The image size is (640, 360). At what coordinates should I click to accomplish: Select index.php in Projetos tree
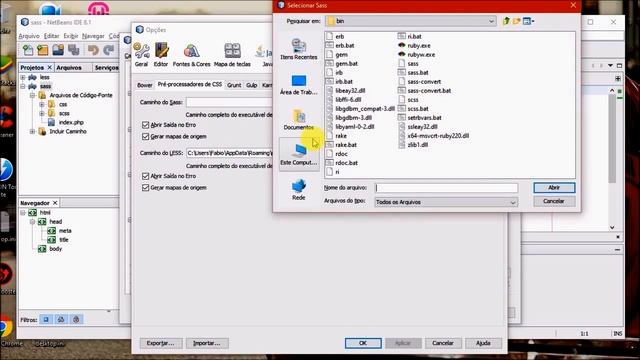(66, 122)
